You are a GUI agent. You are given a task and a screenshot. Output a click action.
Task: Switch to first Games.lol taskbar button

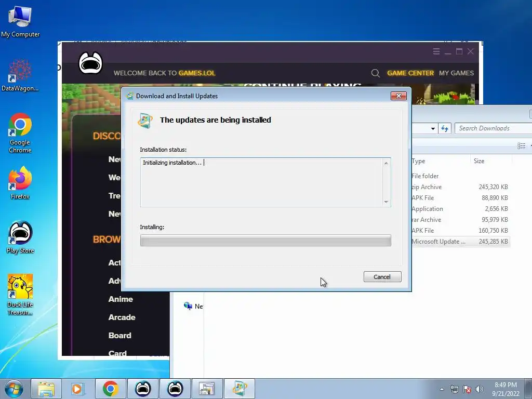(x=143, y=389)
